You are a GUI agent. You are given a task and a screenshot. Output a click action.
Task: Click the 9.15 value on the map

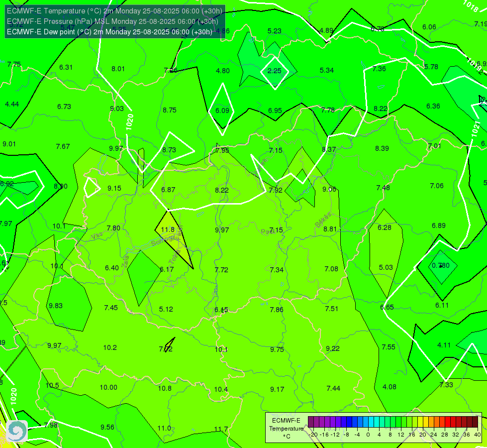click(114, 188)
